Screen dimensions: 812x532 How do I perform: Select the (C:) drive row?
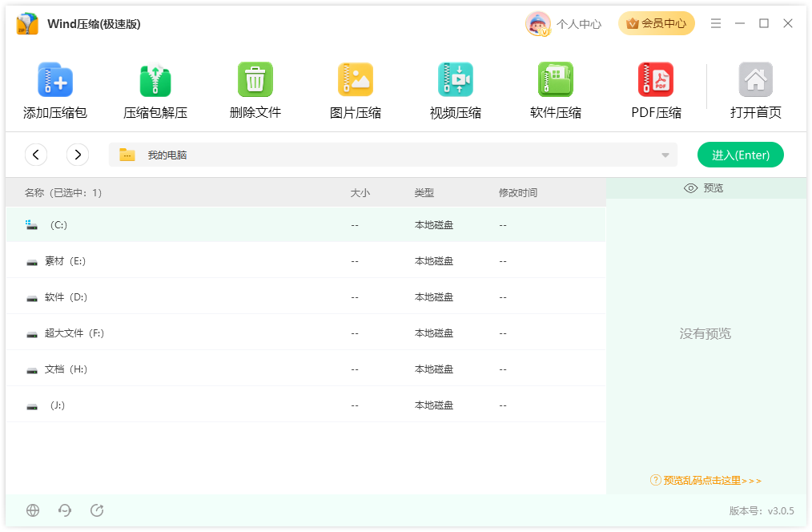[x=306, y=225]
